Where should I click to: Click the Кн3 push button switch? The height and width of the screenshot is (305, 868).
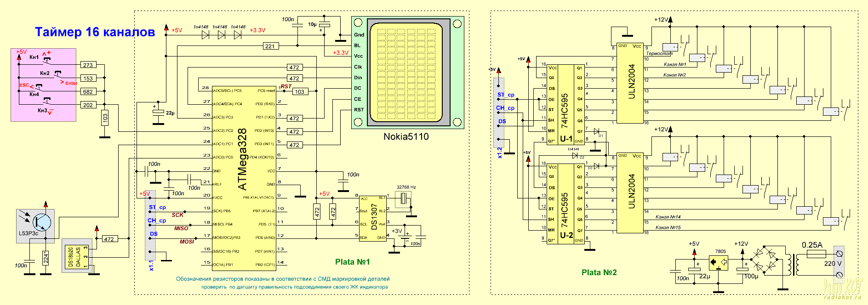coord(47,101)
